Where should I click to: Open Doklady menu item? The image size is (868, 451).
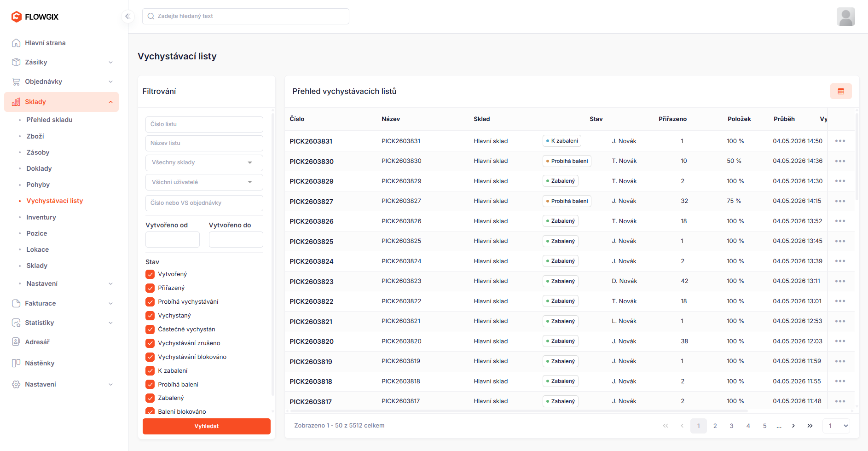(x=39, y=168)
